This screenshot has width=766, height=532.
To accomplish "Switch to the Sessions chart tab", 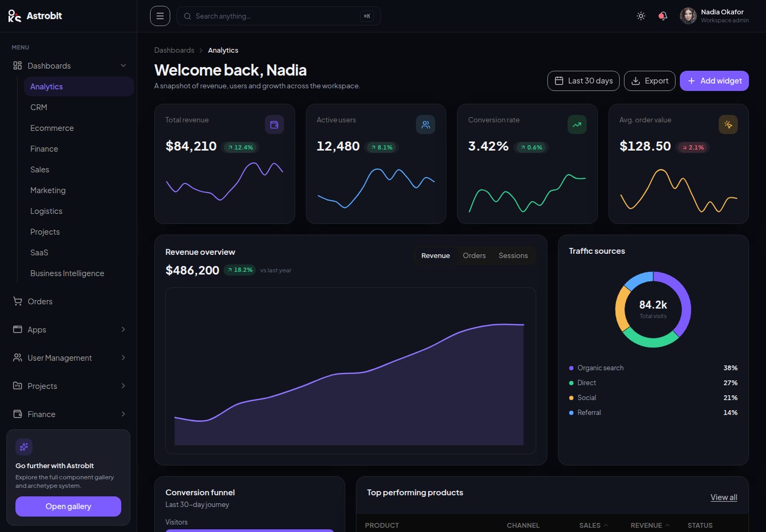I will [513, 255].
